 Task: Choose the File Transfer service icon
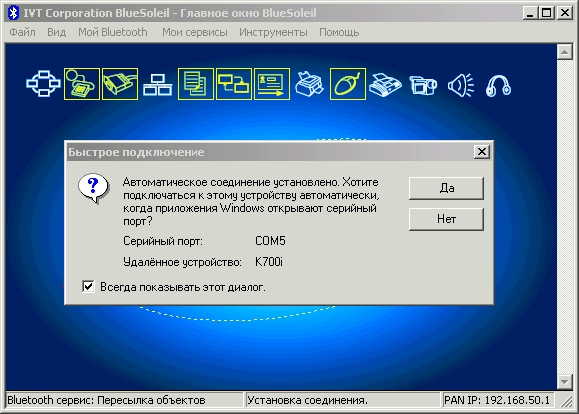tap(196, 84)
